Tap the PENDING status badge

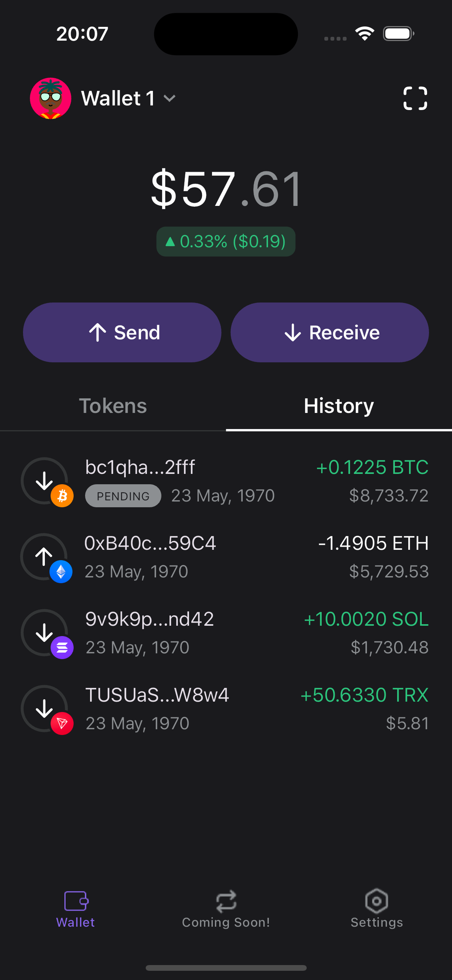click(123, 496)
